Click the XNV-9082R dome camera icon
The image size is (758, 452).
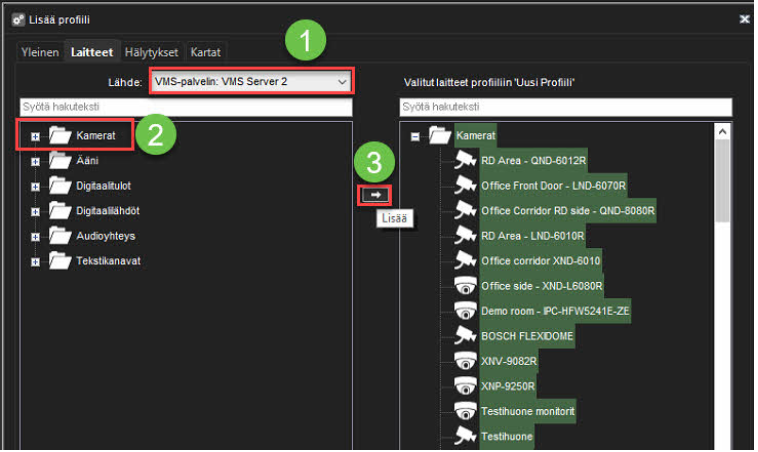coord(465,361)
